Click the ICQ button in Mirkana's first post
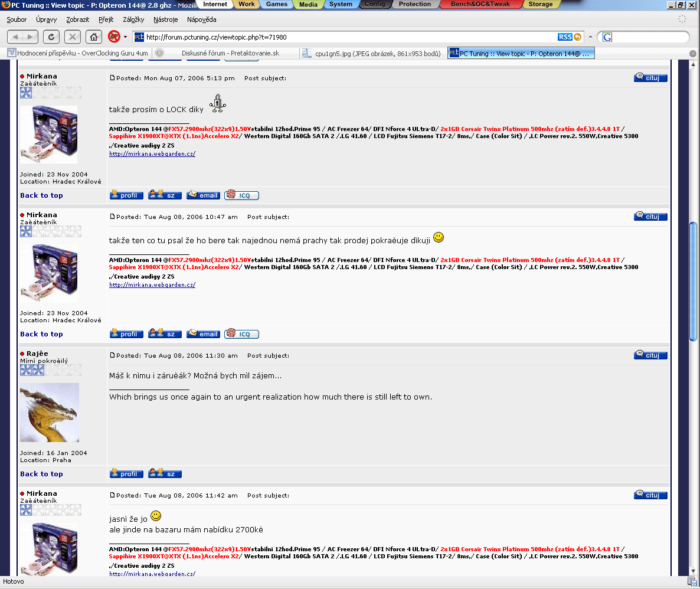The width and height of the screenshot is (700, 589). click(x=241, y=195)
